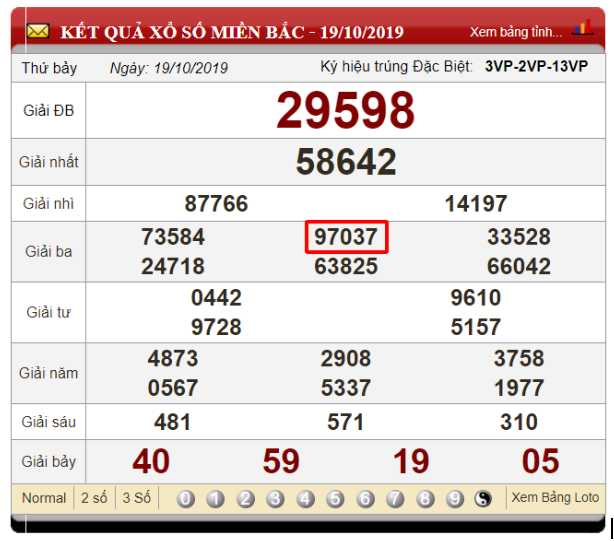Switch to the 2 số view

pyautogui.click(x=94, y=498)
